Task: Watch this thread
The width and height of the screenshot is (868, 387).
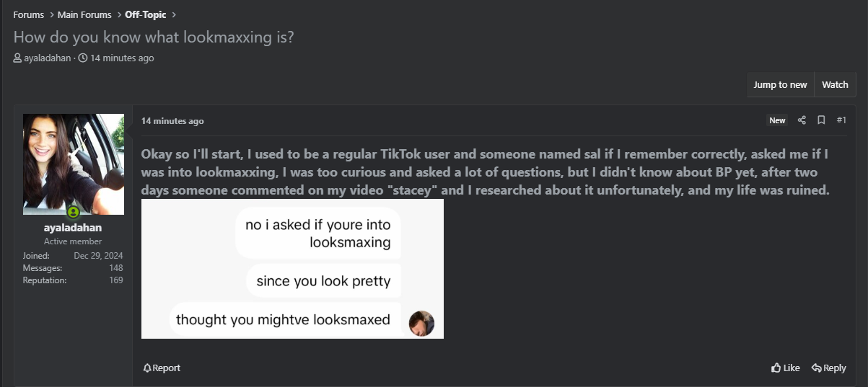Action: tap(835, 84)
